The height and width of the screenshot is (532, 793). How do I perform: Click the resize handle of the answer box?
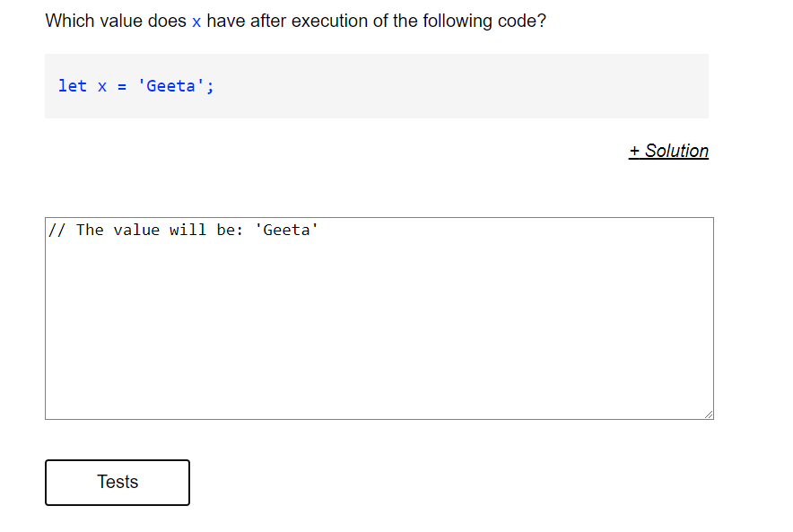coord(710,414)
